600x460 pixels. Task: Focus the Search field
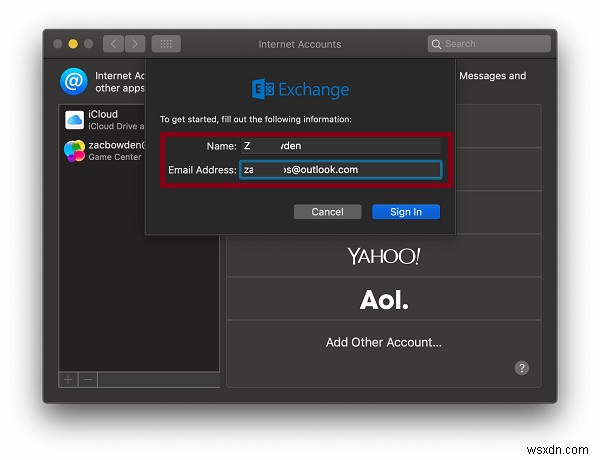click(489, 44)
